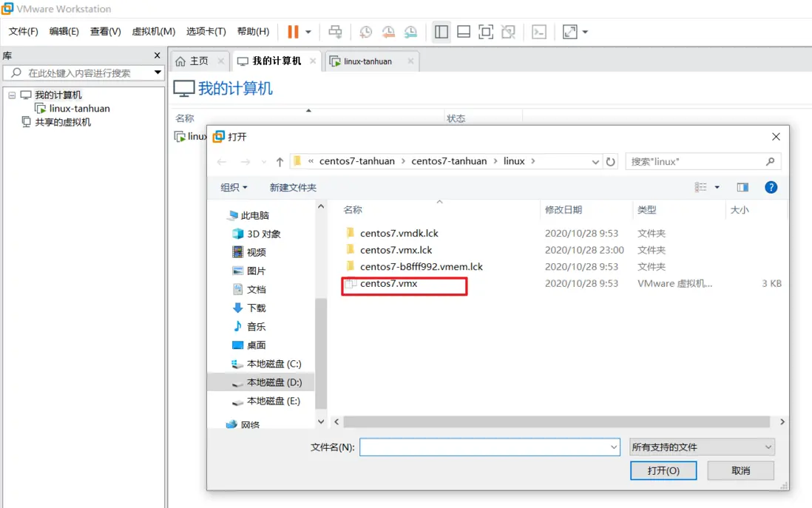Click the 新建文件夹 button

click(293, 188)
